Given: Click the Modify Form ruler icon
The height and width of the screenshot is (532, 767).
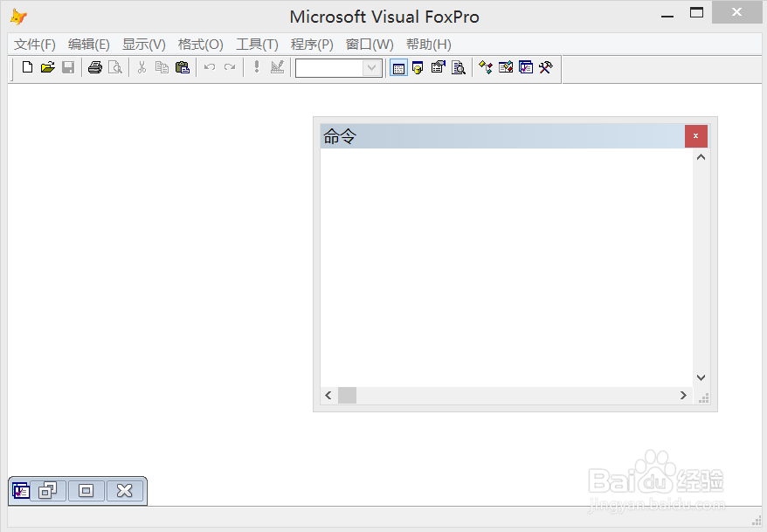Looking at the screenshot, I should click(277, 67).
